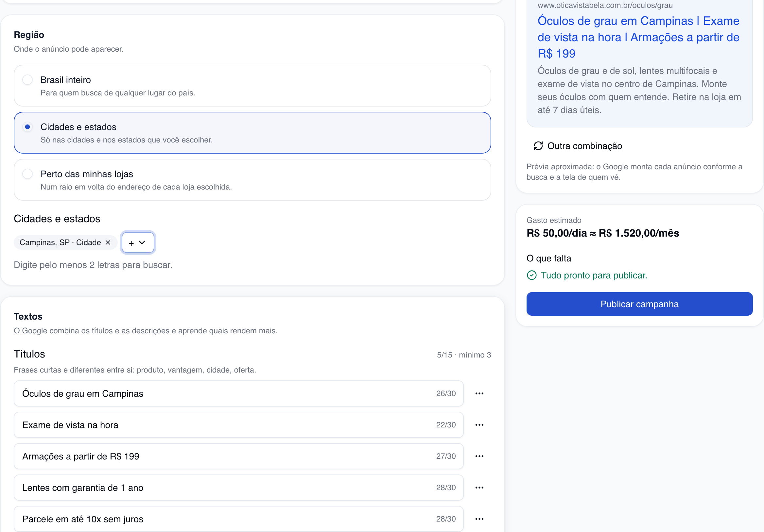The image size is (764, 532).
Task: Click the 26/30 character counter
Action: click(446, 393)
